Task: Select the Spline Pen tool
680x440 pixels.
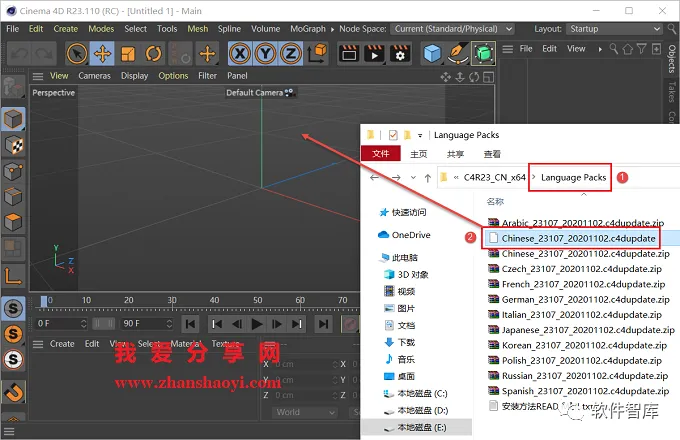Action: click(458, 54)
